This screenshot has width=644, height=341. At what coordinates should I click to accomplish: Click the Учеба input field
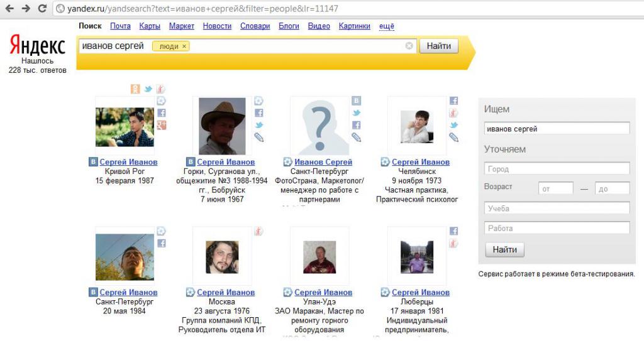(x=557, y=208)
